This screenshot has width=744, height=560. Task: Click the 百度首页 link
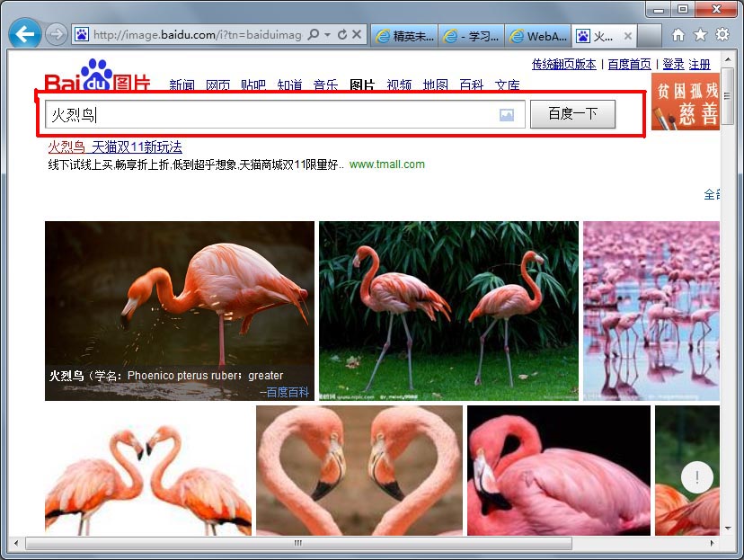[629, 64]
